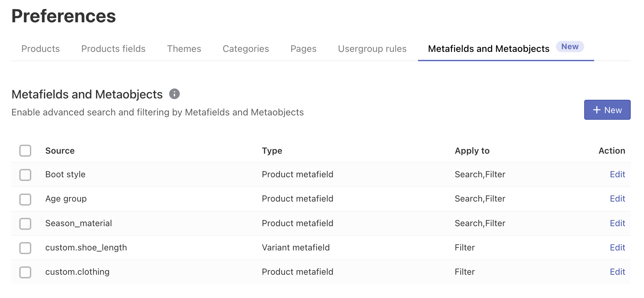Viewport: 644px width, 298px height.
Task: Select the Age group row checkbox
Action: tap(25, 199)
